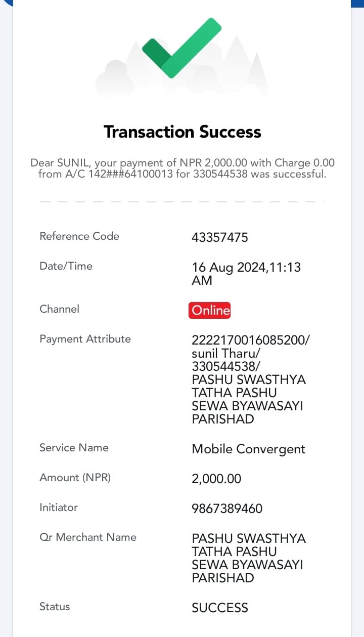Tap the Channel label
Image resolution: width=364 pixels, height=637 pixels.
[60, 309]
